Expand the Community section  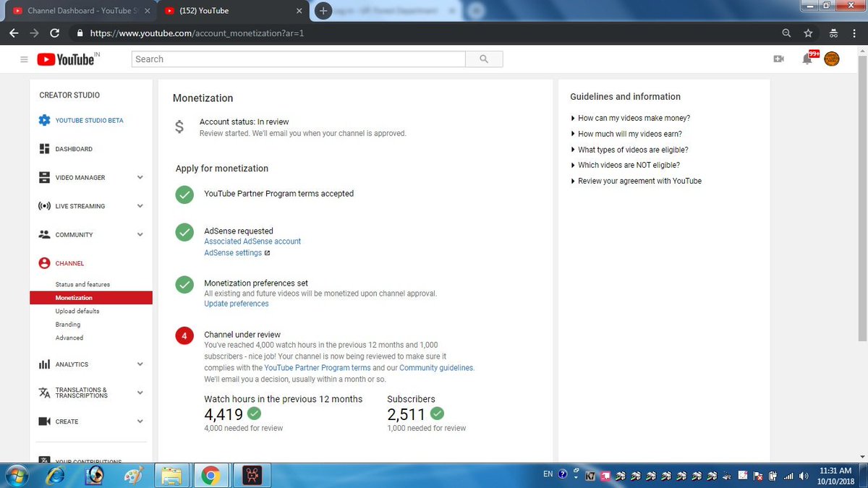point(140,235)
